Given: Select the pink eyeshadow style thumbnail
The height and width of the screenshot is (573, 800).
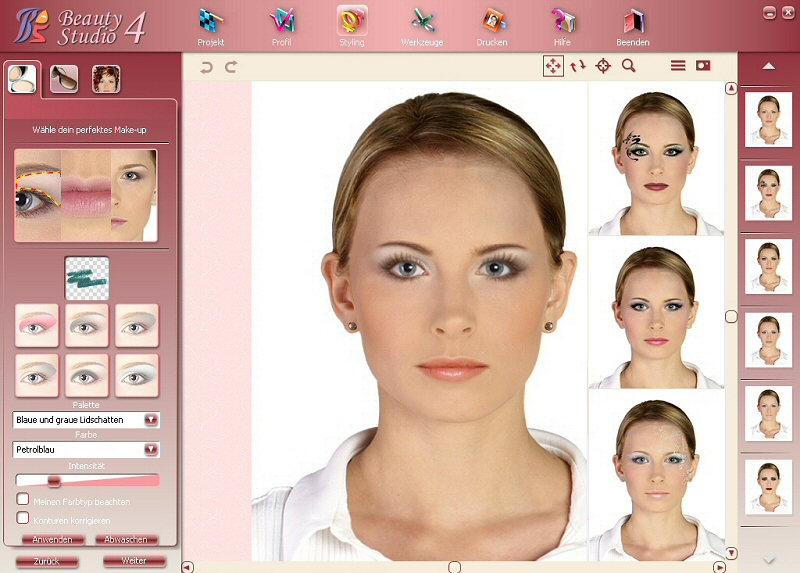Looking at the screenshot, I should point(37,325).
